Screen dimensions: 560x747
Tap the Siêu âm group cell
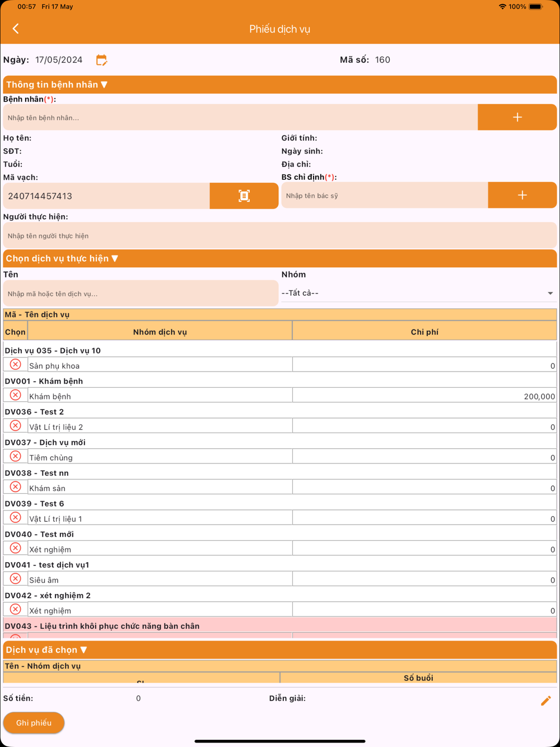(160, 579)
